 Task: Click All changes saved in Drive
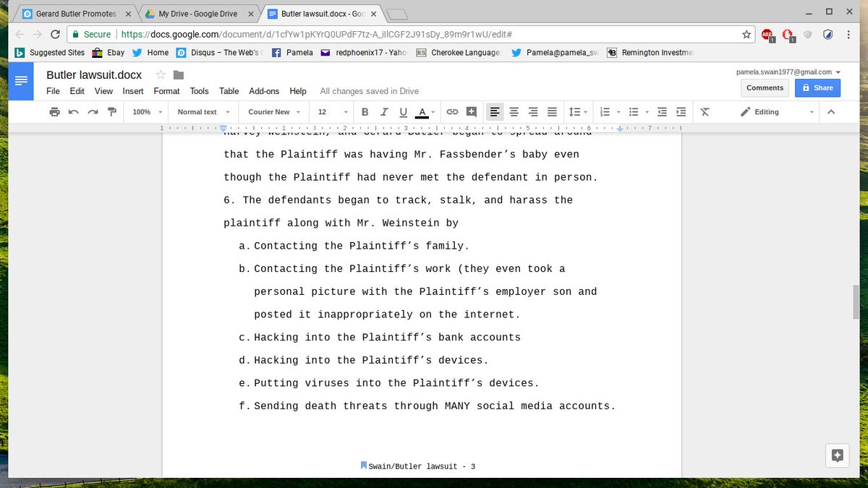point(369,91)
